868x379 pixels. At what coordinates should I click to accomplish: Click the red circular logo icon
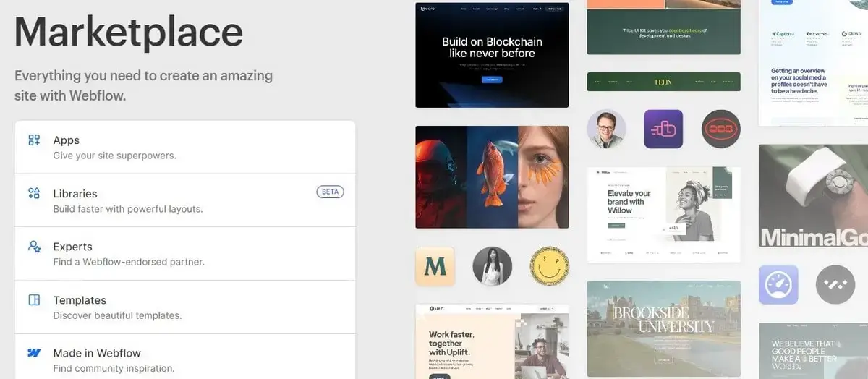(x=721, y=129)
